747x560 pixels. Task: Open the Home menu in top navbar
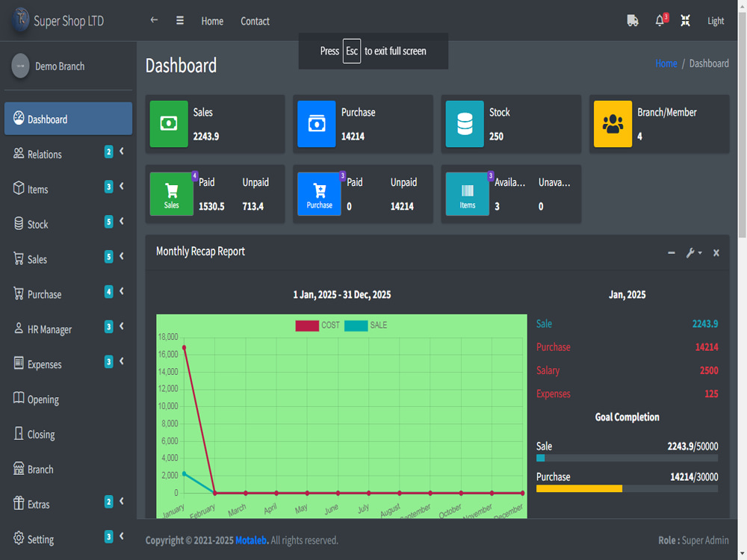[x=212, y=21]
